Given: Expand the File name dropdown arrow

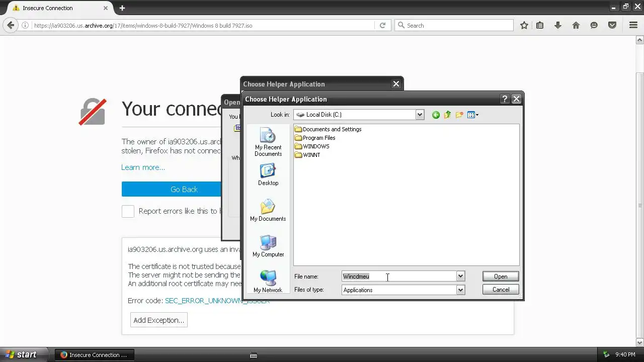Looking at the screenshot, I should pos(460,276).
